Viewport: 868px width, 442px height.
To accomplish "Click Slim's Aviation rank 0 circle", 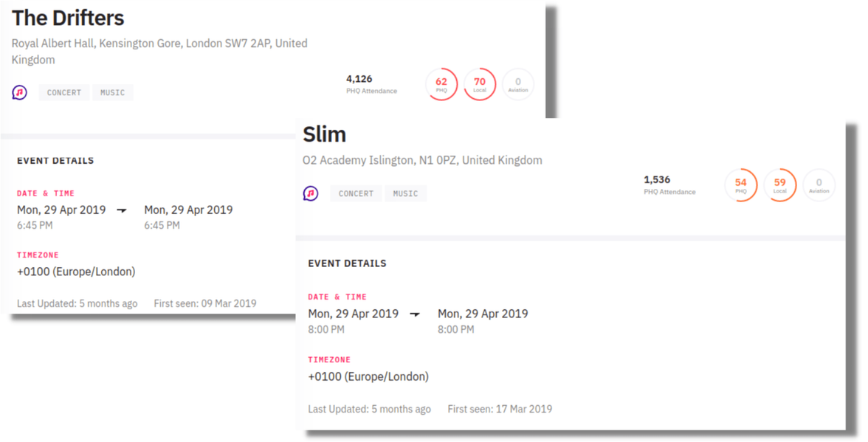I will coord(819,185).
